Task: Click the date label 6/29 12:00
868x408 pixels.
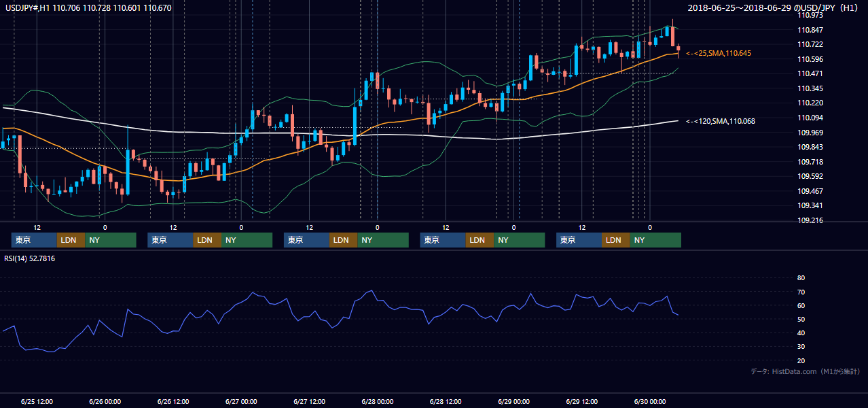Action: (x=582, y=401)
